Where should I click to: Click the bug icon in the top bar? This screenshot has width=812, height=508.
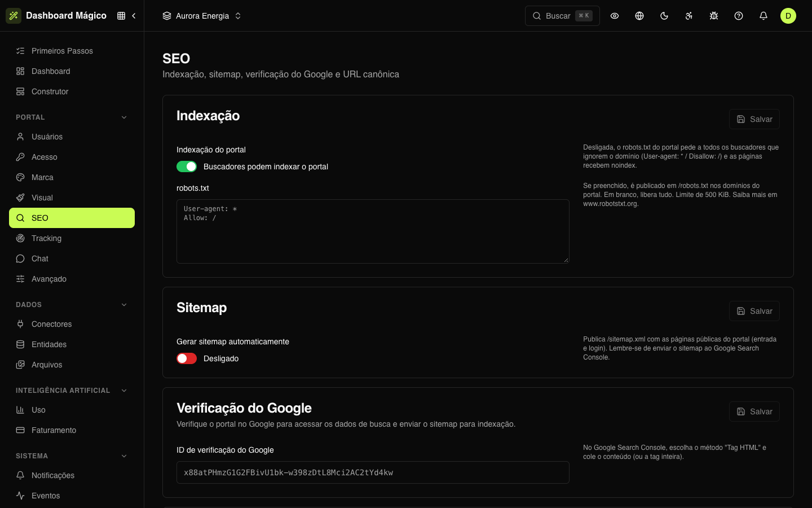(714, 16)
